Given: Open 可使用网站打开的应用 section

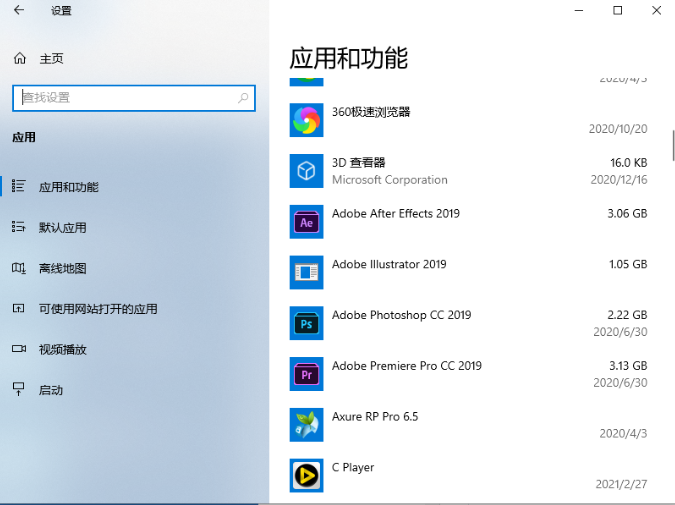Looking at the screenshot, I should pyautogui.click(x=98, y=309).
